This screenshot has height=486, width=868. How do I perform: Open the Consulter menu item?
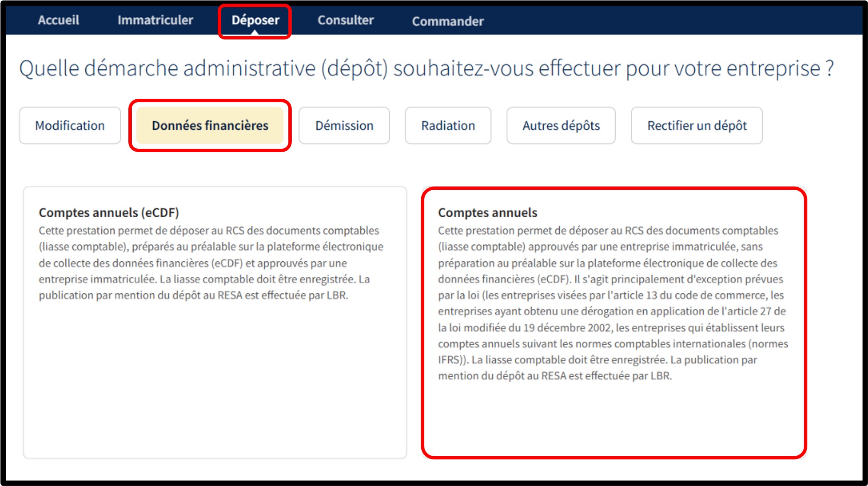pos(345,20)
